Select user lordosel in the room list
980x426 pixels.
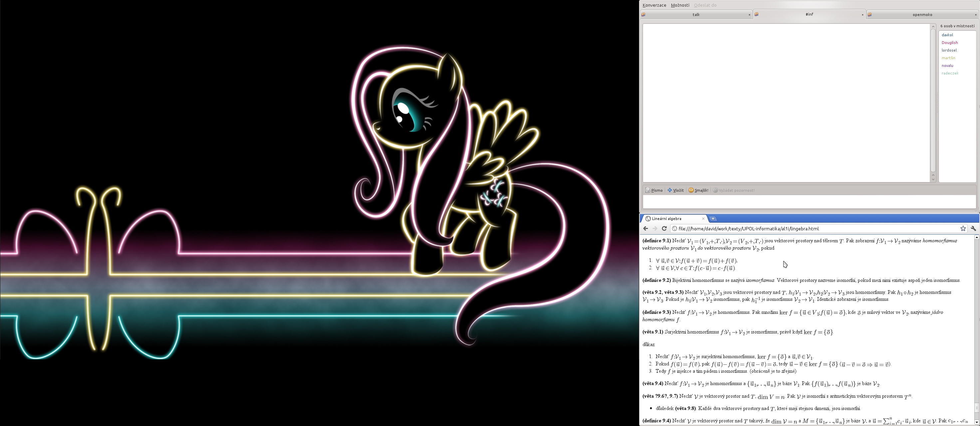pos(949,50)
